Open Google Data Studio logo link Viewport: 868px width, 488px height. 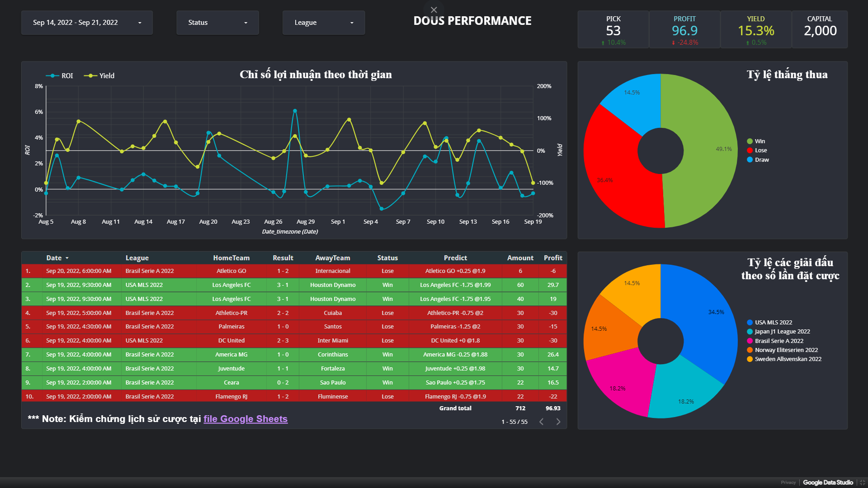828,483
